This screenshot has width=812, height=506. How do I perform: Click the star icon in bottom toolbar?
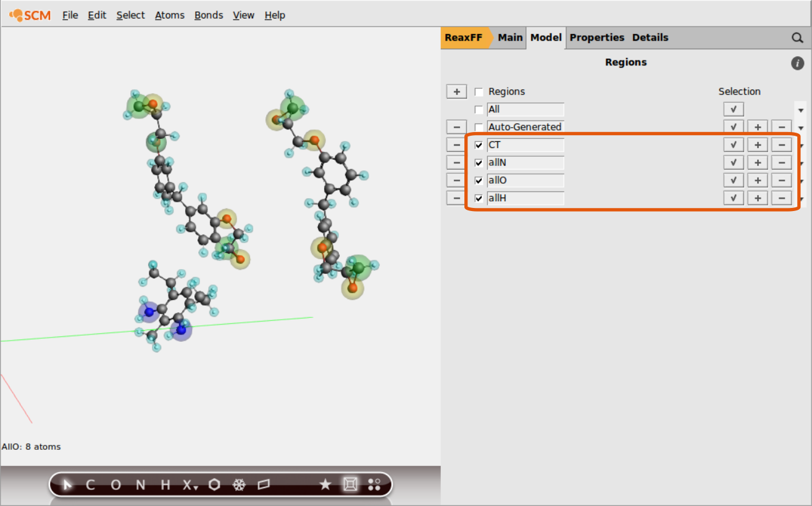(x=325, y=485)
